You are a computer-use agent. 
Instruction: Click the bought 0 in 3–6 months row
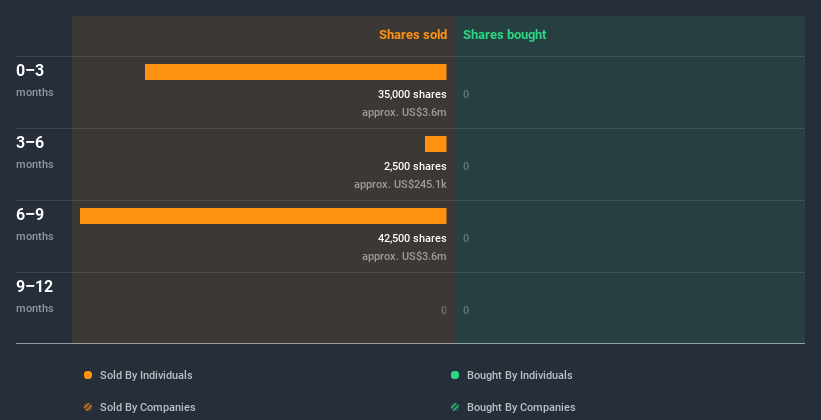coord(466,166)
